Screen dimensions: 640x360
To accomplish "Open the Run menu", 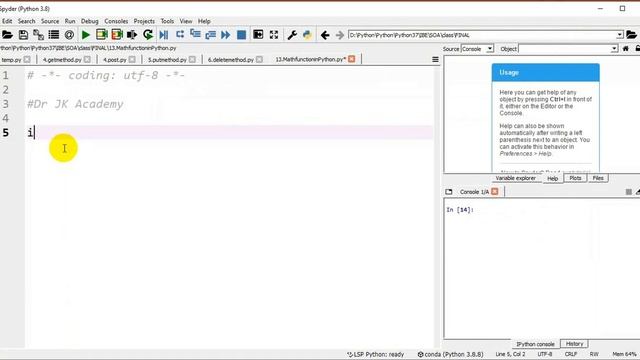I will (70, 21).
